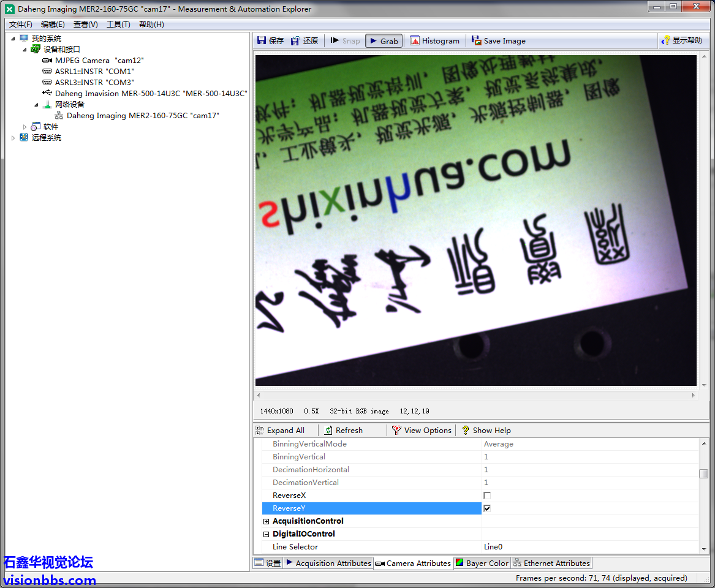Click the Refresh attributes icon
Image resolution: width=715 pixels, height=588 pixels.
pyautogui.click(x=329, y=431)
